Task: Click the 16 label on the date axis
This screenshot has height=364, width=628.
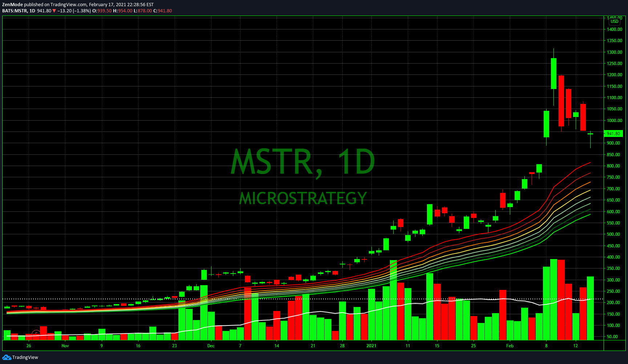Action: [138, 346]
